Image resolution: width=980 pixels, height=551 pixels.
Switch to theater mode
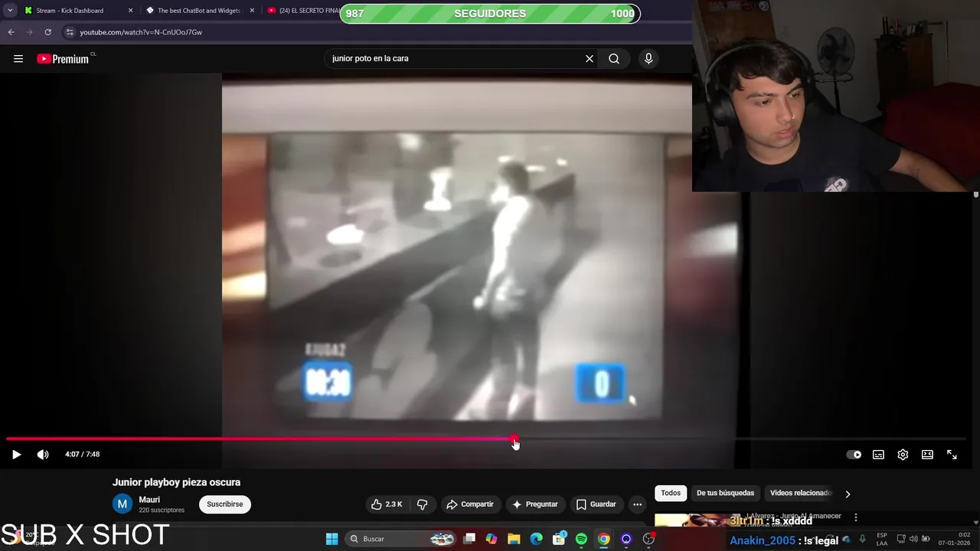pyautogui.click(x=927, y=455)
